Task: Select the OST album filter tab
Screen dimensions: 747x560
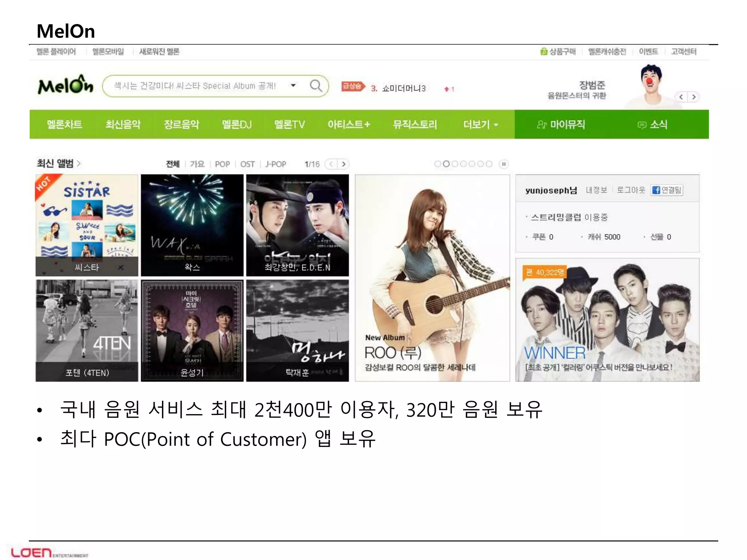Action: pos(247,164)
